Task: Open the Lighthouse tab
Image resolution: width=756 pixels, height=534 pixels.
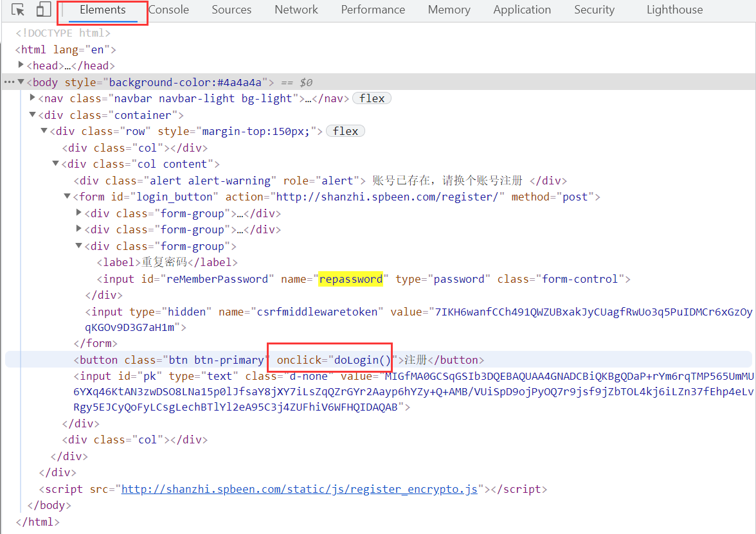Action: 674,10
